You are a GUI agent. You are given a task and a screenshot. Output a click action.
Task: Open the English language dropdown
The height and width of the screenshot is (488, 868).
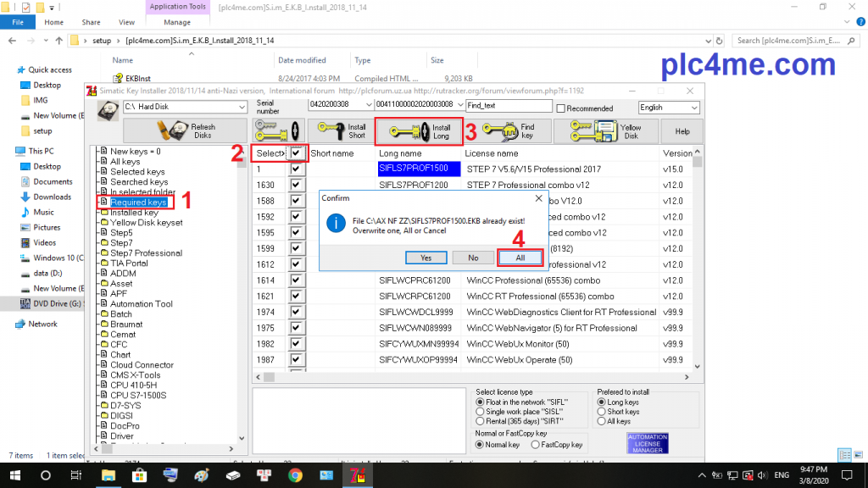click(x=694, y=108)
